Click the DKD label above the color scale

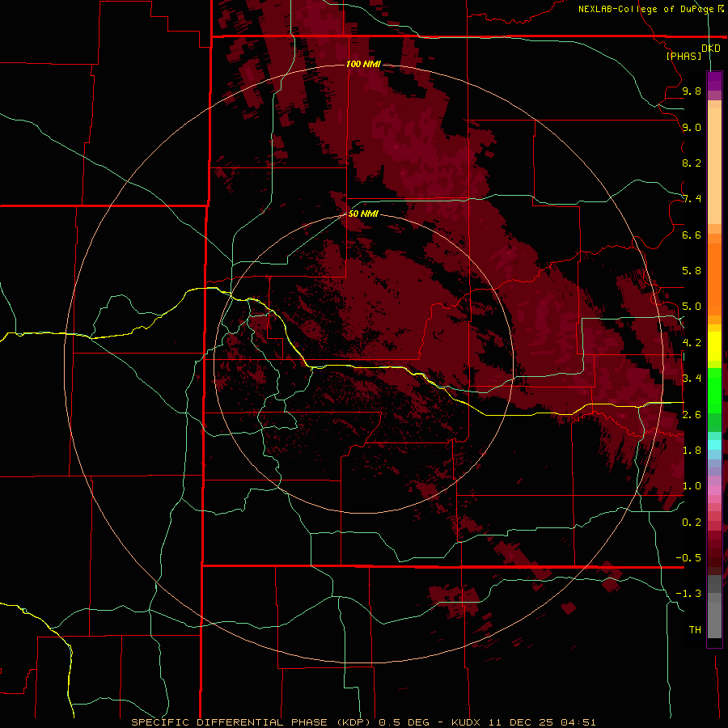(x=710, y=48)
